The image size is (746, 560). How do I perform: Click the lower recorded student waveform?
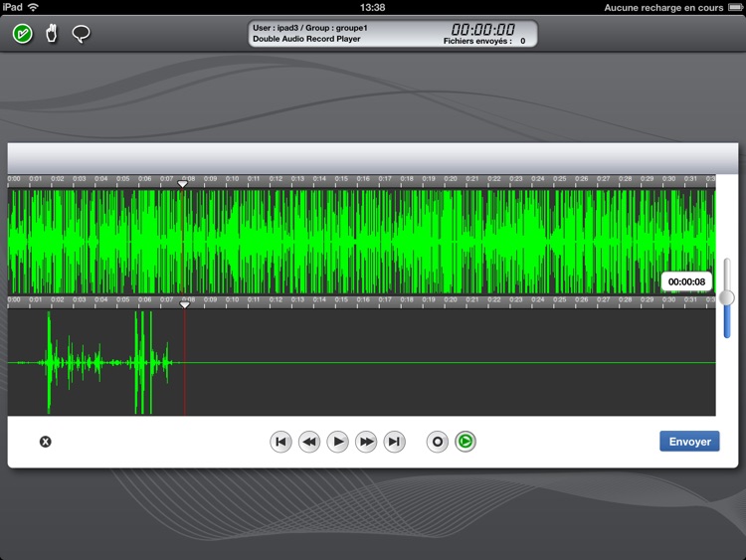click(362, 362)
